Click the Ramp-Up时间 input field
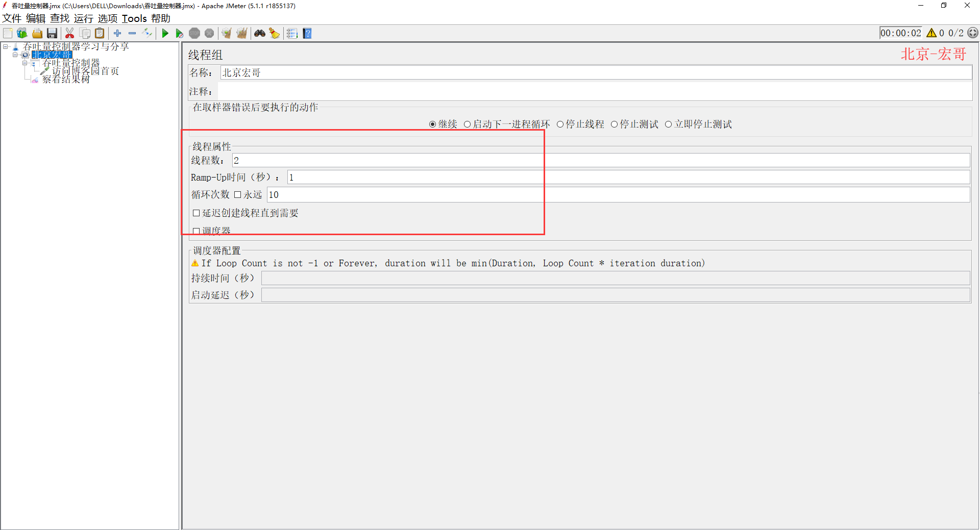This screenshot has height=530, width=980. [x=628, y=178]
